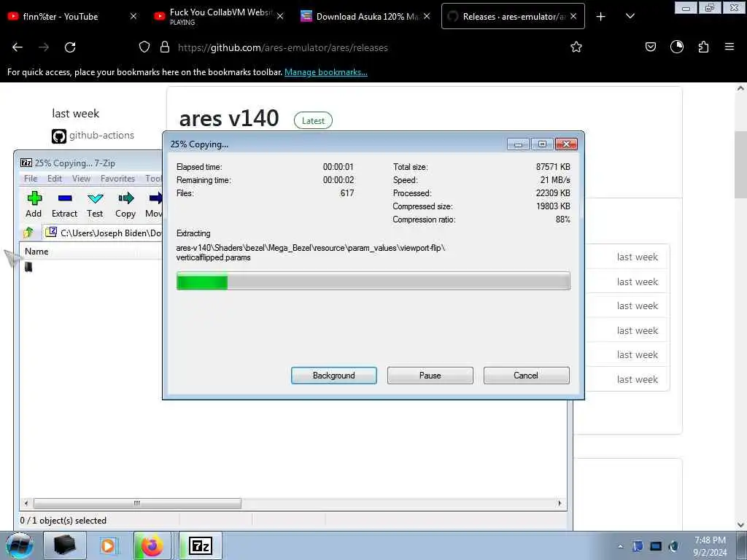Switch to the Download Asuka 120% tab

365,17
